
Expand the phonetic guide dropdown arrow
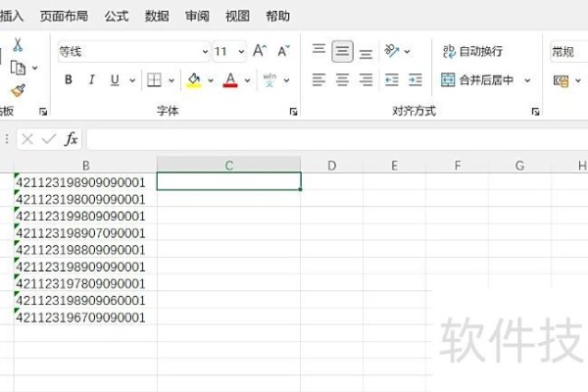(286, 80)
